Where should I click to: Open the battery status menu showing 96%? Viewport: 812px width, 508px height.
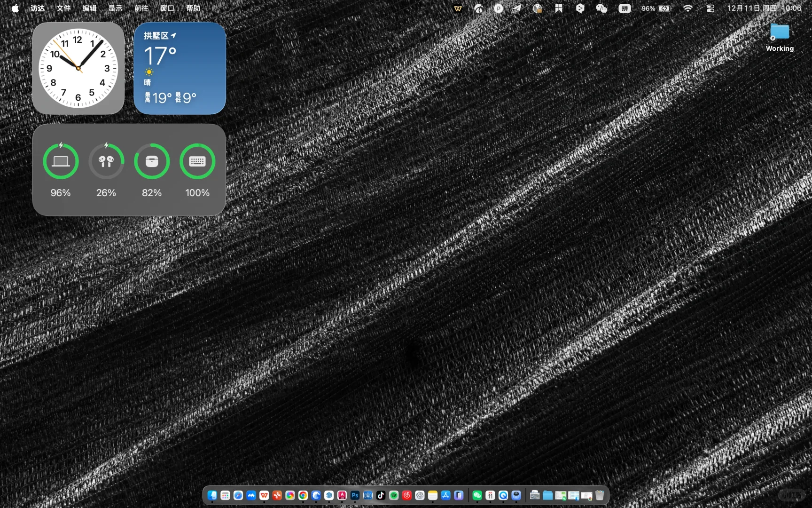tap(656, 8)
